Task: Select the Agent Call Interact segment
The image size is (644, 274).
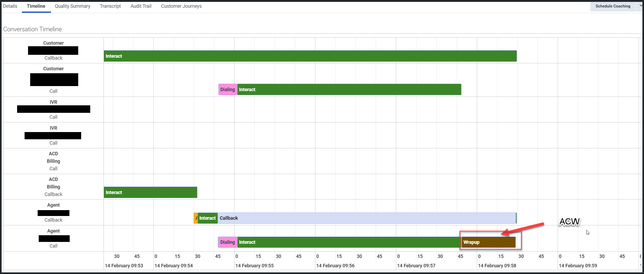Action: [x=349, y=242]
